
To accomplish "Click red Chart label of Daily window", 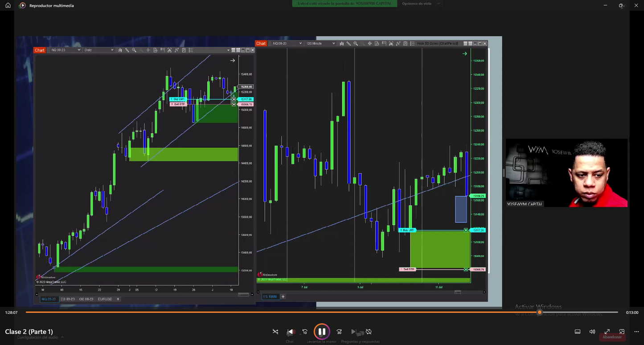I will [x=40, y=50].
